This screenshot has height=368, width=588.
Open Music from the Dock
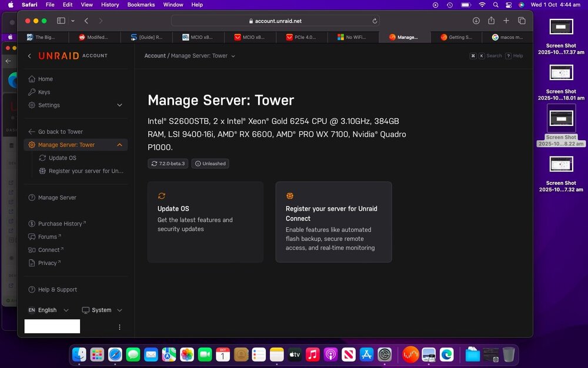click(x=312, y=354)
